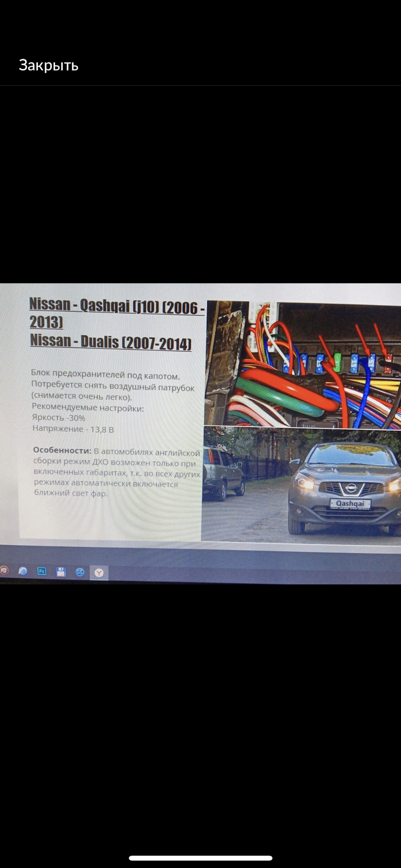The width and height of the screenshot is (401, 868).
Task: Click the text 'Яркость -30%'
Action: [x=59, y=418]
